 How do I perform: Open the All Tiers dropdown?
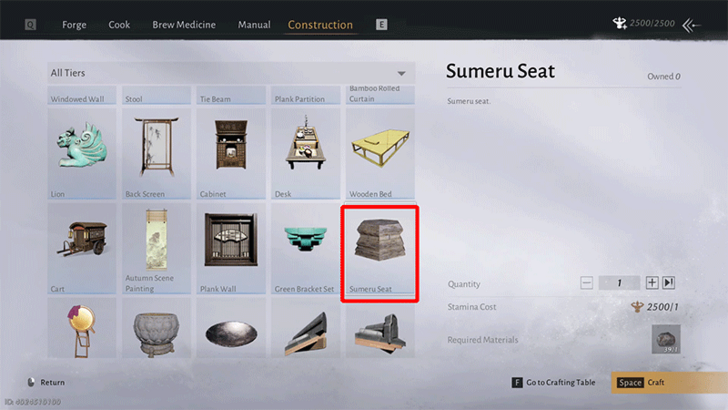click(231, 73)
